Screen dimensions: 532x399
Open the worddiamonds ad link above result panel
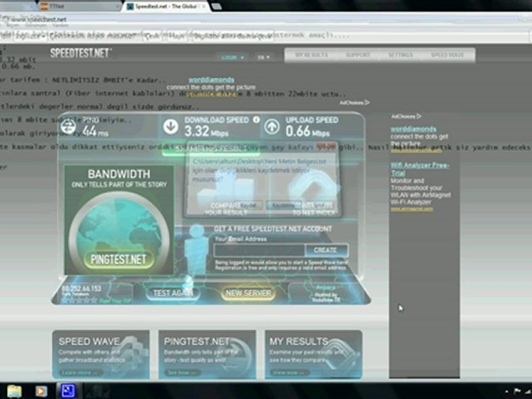coord(211,80)
